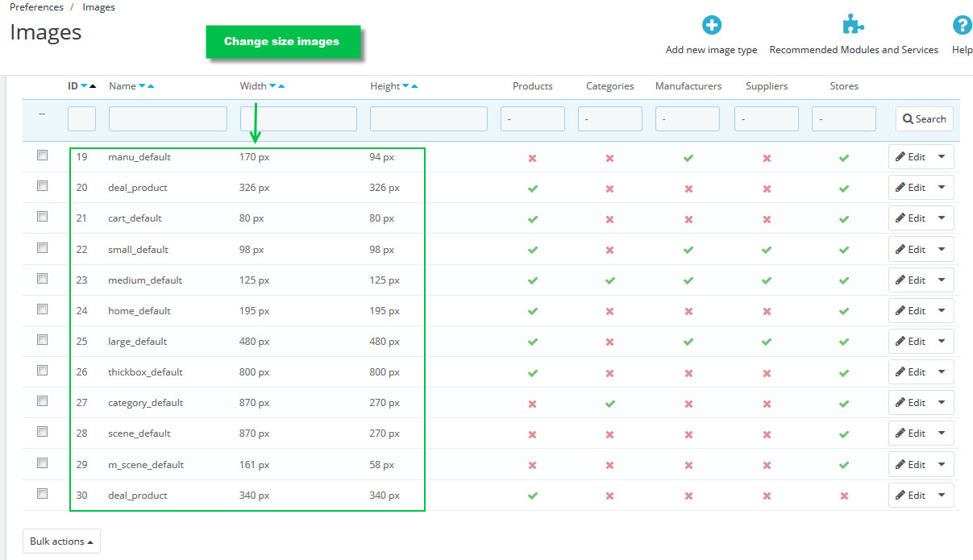Open Recommended Modules and Services puzzle icon
This screenshot has width=973, height=560.
pyautogui.click(x=854, y=25)
